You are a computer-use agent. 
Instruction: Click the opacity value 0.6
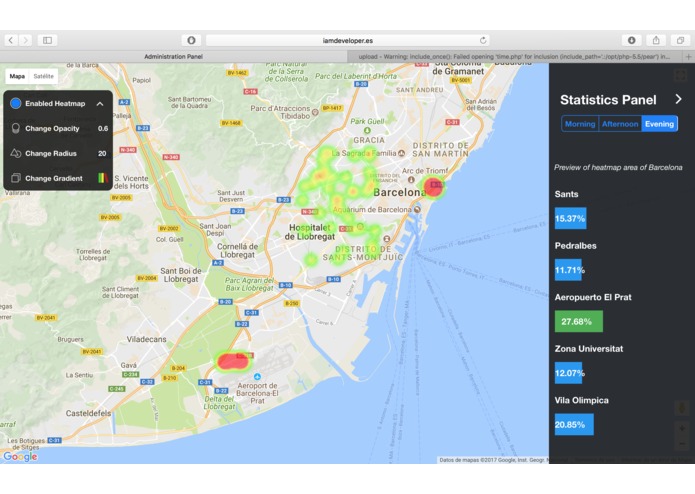[103, 128]
